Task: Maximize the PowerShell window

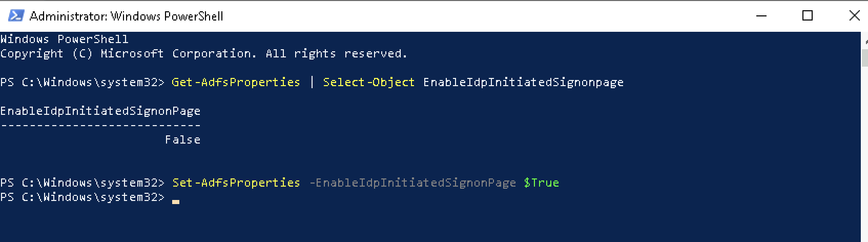Action: click(x=808, y=16)
